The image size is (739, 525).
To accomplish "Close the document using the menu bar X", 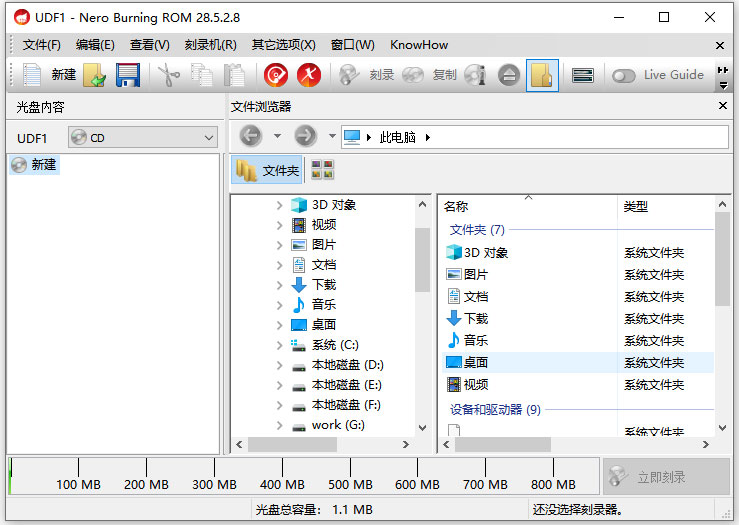I will coord(720,45).
